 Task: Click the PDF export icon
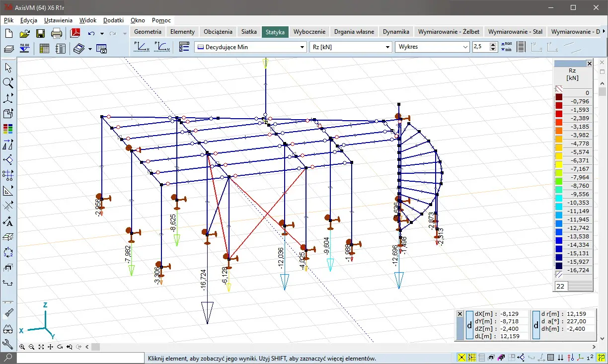coord(75,33)
